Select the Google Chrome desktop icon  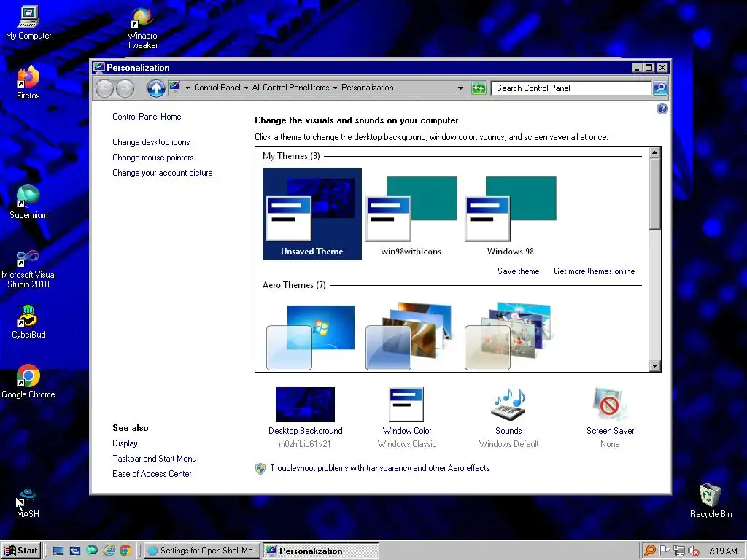(28, 382)
